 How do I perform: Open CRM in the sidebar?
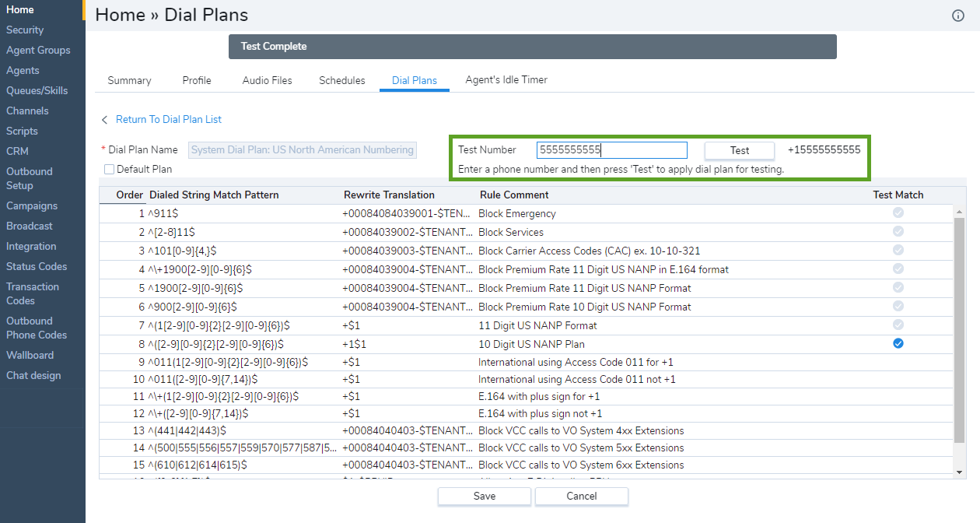17,151
